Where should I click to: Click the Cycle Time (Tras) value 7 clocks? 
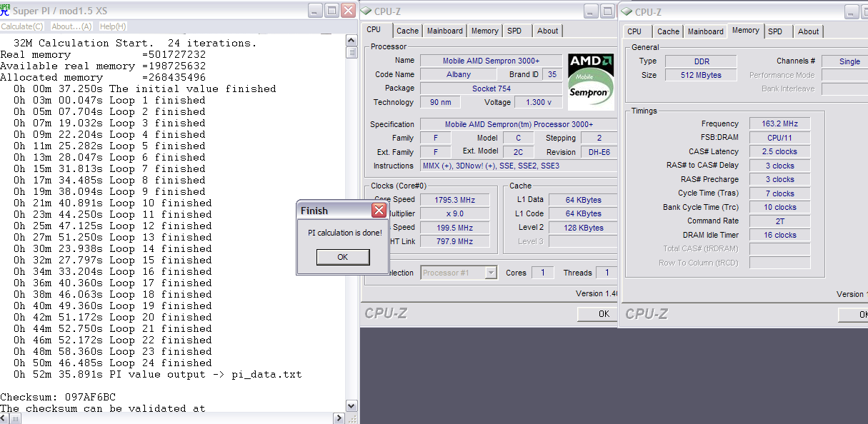(779, 193)
